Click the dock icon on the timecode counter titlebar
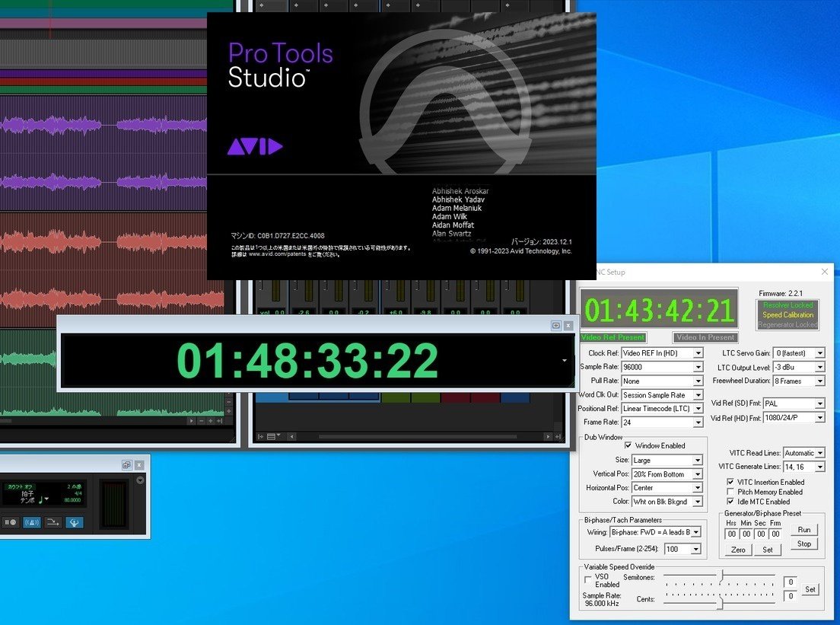This screenshot has height=625, width=840. pos(556,325)
